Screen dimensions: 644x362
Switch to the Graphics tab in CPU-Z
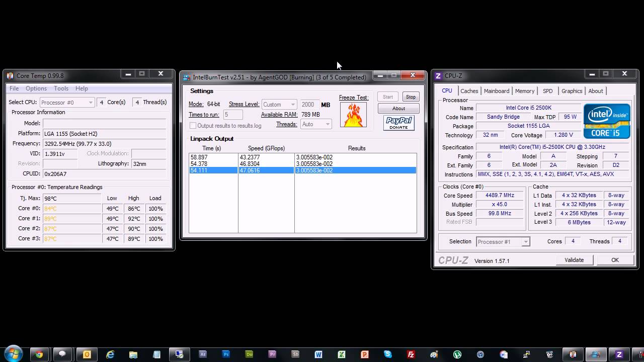click(572, 91)
